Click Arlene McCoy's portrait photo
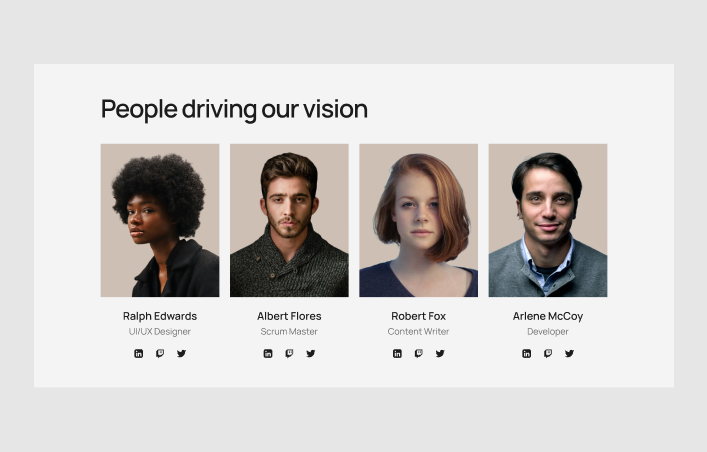Viewport: 707px width, 452px height. pyautogui.click(x=548, y=221)
